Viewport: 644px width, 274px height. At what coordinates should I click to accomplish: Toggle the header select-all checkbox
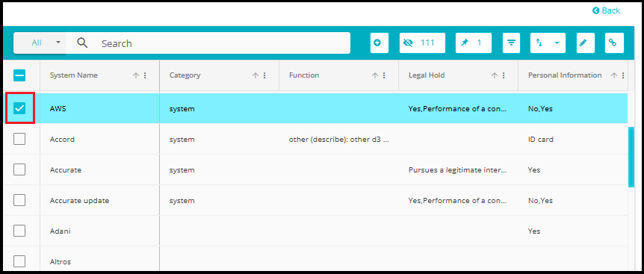tap(19, 75)
